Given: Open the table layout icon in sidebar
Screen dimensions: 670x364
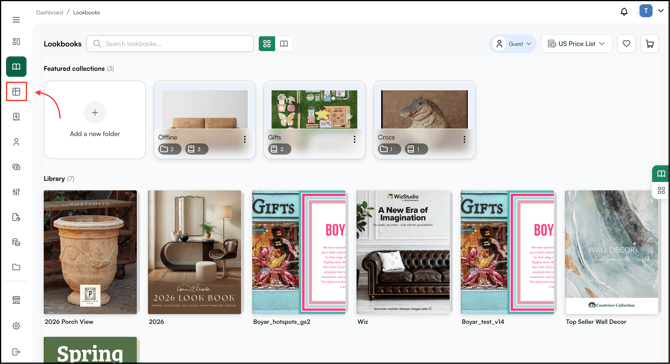Looking at the screenshot, I should [16, 92].
